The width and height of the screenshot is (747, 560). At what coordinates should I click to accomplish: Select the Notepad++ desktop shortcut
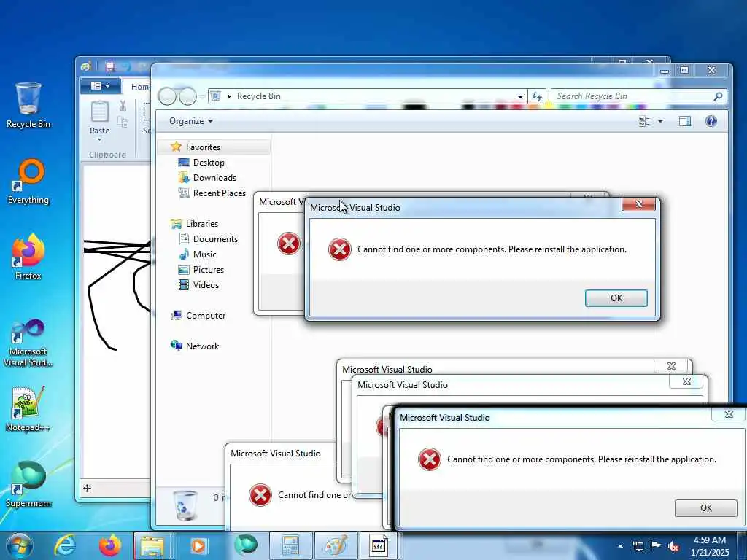click(x=28, y=408)
